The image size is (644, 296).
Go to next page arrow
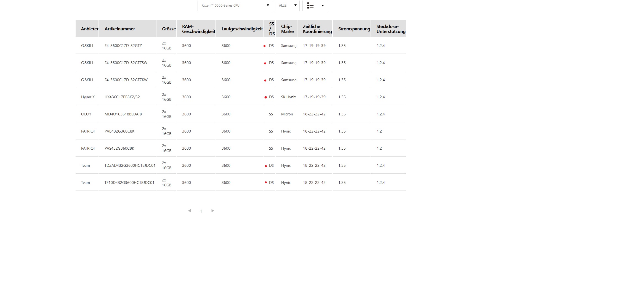click(x=212, y=211)
